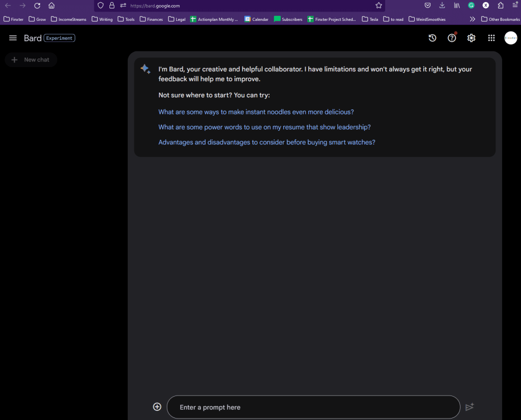This screenshot has height=420, width=521.
Task: Open the Calendar bookmark
Action: (256, 19)
